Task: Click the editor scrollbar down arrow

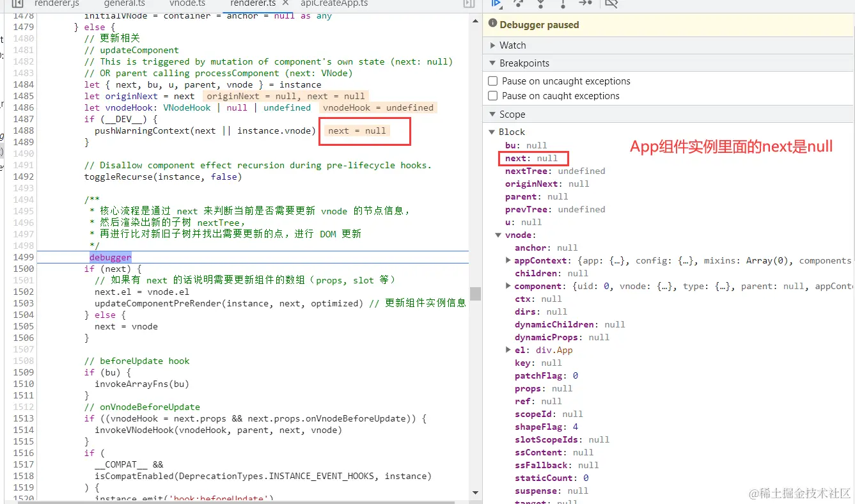Action: coord(475,492)
